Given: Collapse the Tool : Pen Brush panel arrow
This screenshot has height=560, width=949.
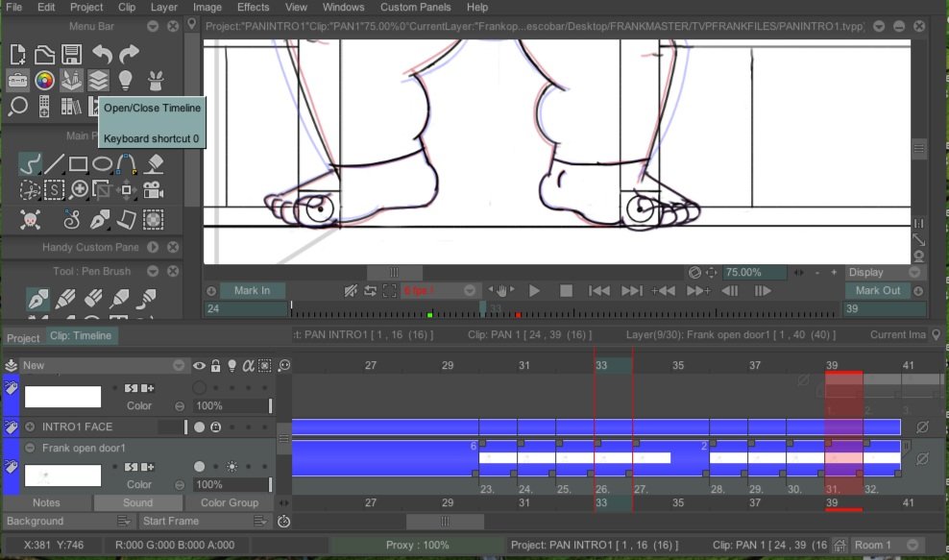Looking at the screenshot, I should (153, 271).
